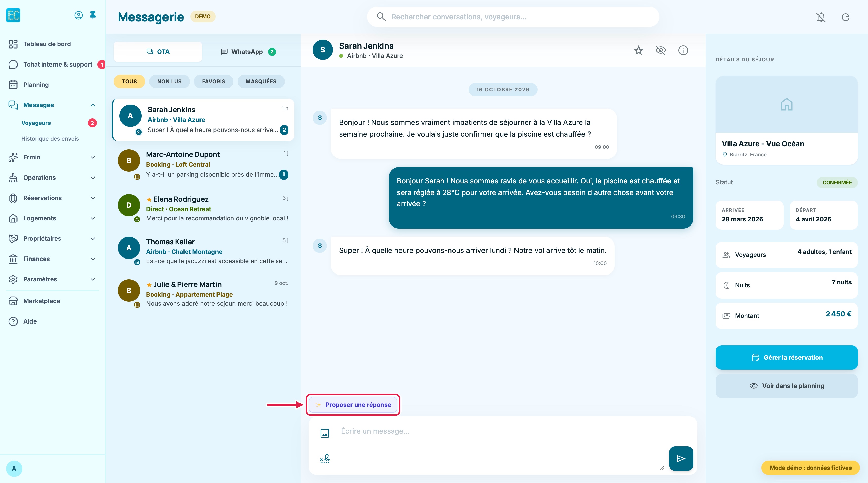Image resolution: width=868 pixels, height=483 pixels.
Task: Open Tchat interne & support
Action: click(x=53, y=65)
